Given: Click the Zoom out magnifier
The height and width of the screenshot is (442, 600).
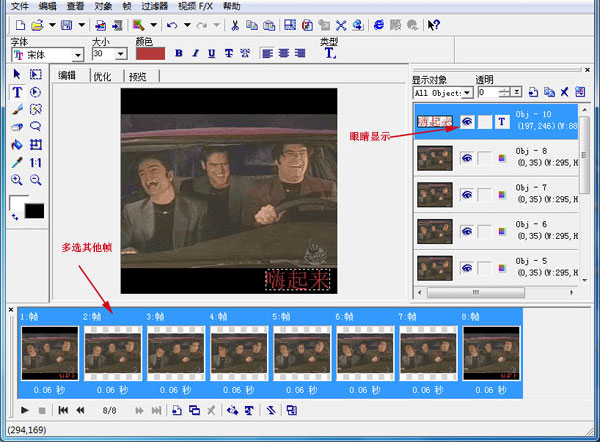Looking at the screenshot, I should click(36, 180).
